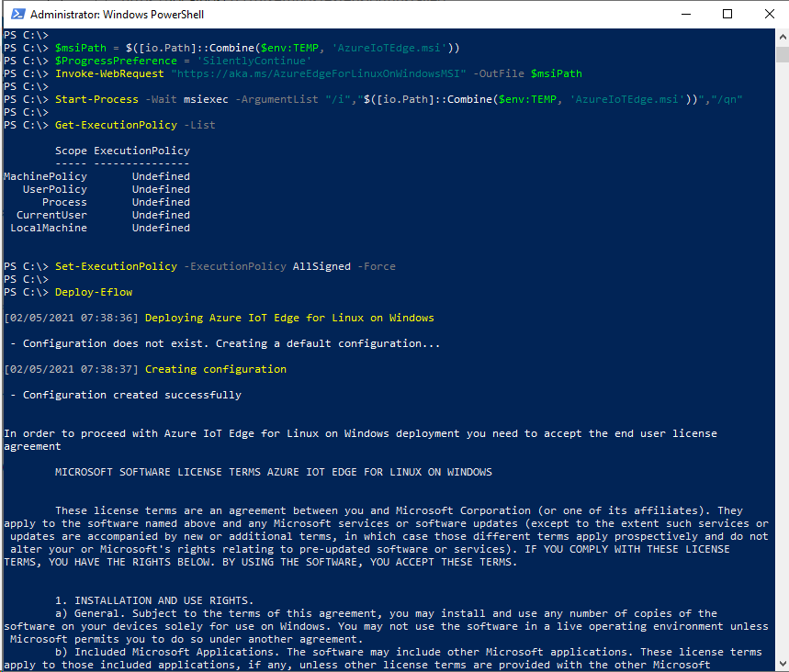Click the UserPolicy scope row
This screenshot has height=672, width=789.
[107, 189]
